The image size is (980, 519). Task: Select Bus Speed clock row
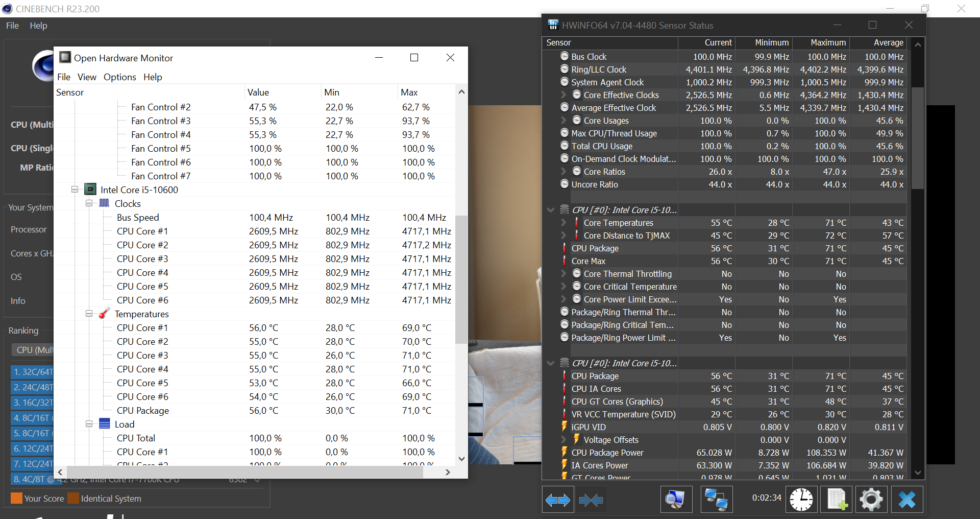pos(254,217)
